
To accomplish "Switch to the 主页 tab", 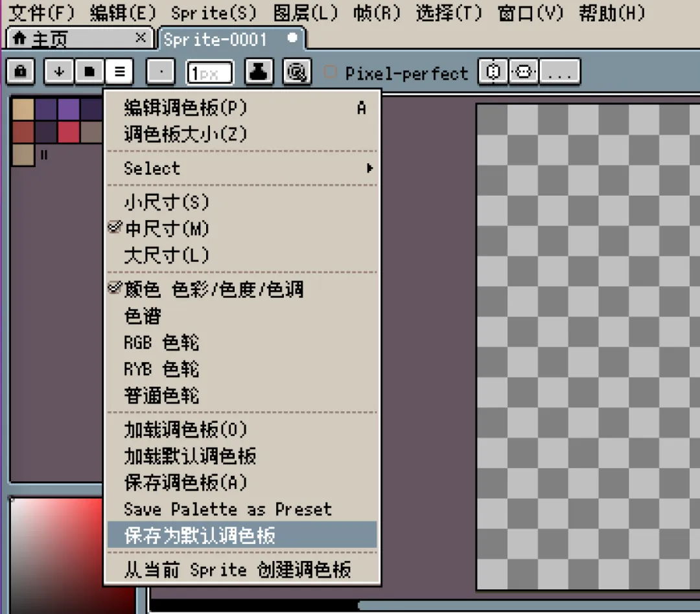I will pyautogui.click(x=80, y=38).
